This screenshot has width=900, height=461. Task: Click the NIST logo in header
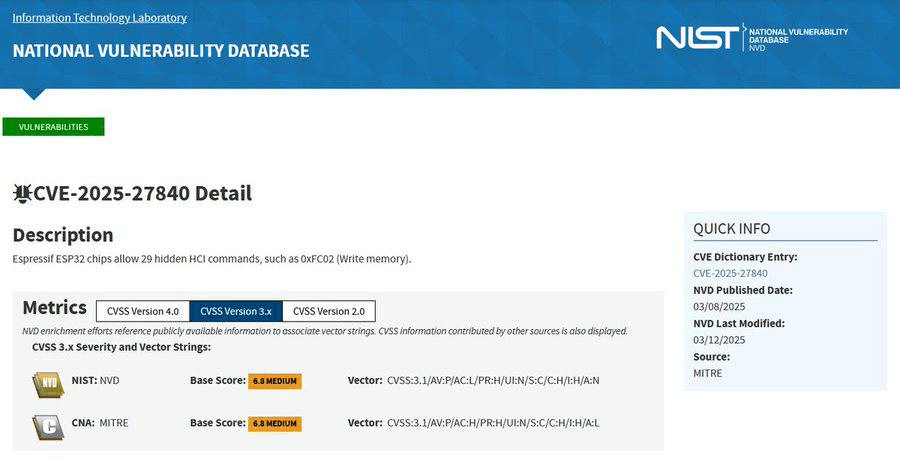tap(696, 38)
